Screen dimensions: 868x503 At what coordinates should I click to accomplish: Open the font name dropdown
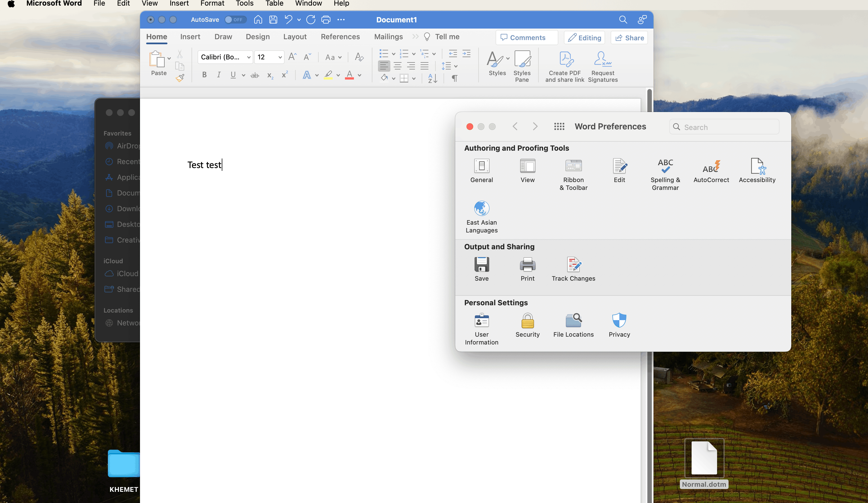click(x=249, y=57)
